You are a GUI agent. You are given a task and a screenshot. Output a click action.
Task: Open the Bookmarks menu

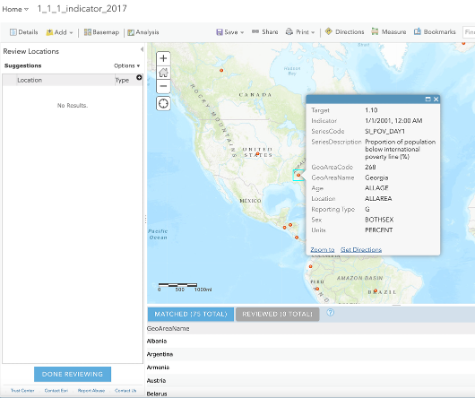(x=435, y=32)
